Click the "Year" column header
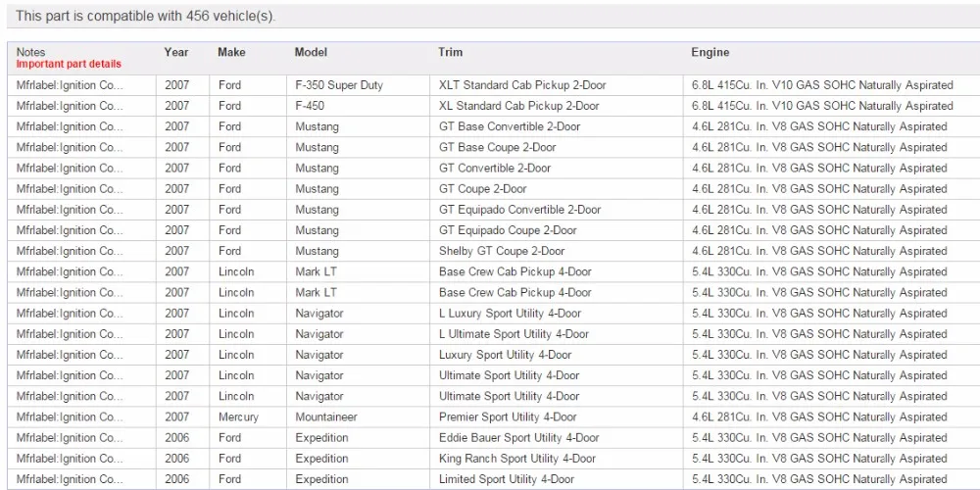980x490 pixels. coord(176,53)
